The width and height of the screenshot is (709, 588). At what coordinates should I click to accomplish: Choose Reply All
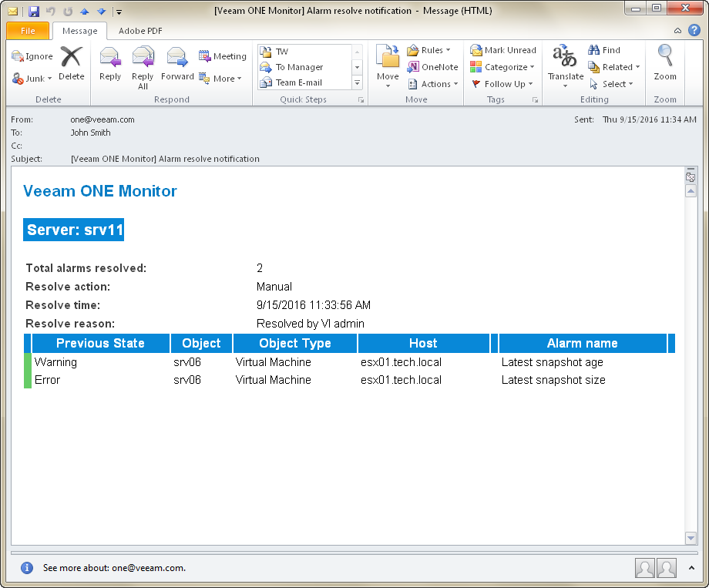pos(143,68)
